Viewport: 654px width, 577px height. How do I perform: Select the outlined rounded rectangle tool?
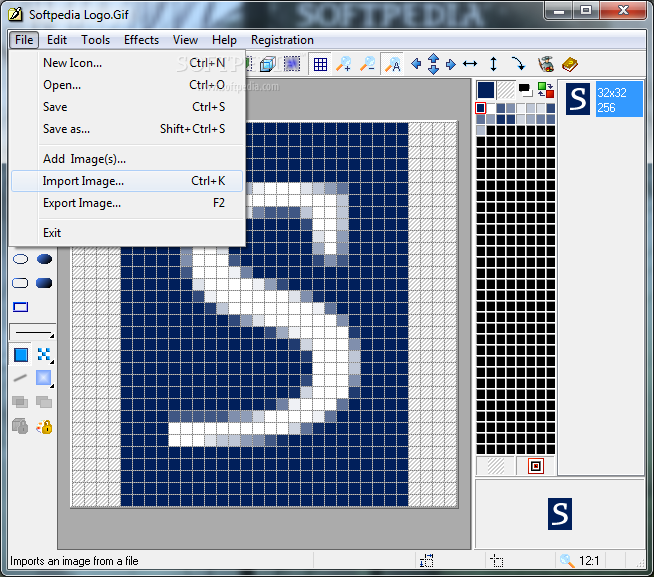point(20,283)
